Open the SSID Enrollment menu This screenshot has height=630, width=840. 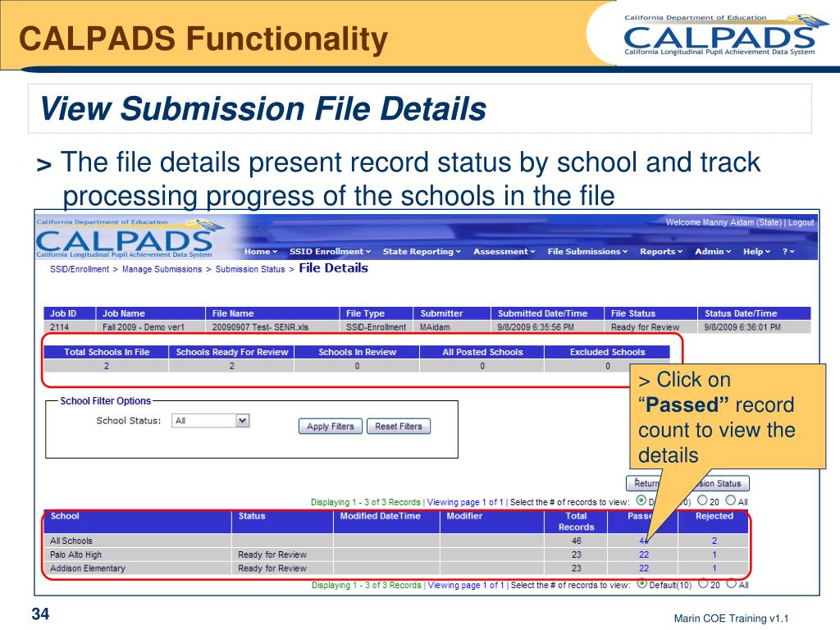coord(330,251)
